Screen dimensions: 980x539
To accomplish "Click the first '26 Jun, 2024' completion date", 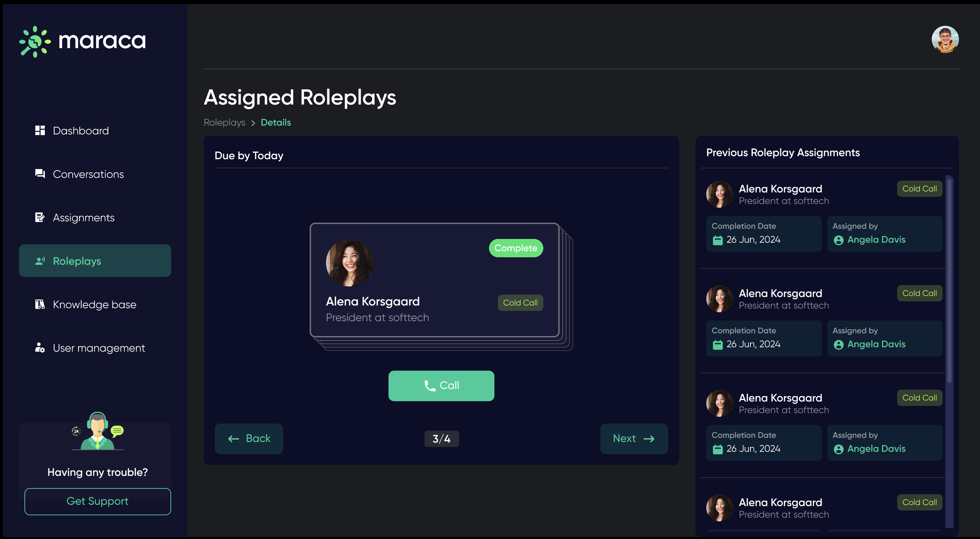I will [x=753, y=240].
